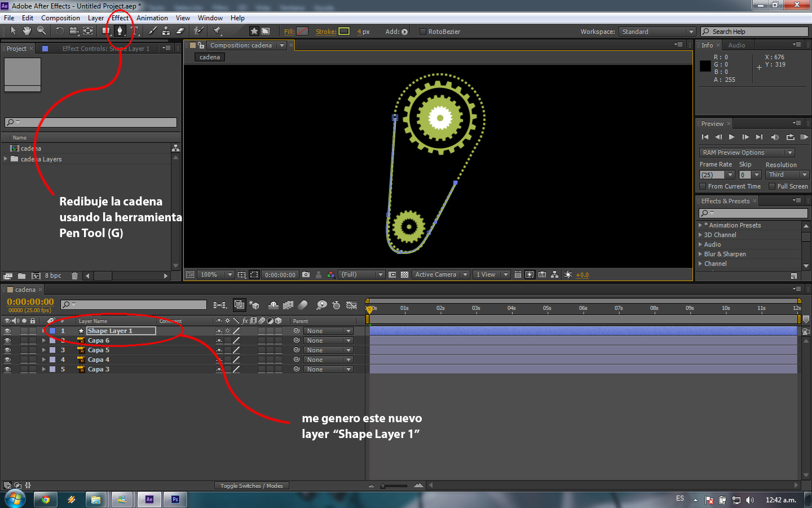Viewport: 812px width, 508px height.
Task: Select the Zoom magnifier tool
Action: point(41,30)
